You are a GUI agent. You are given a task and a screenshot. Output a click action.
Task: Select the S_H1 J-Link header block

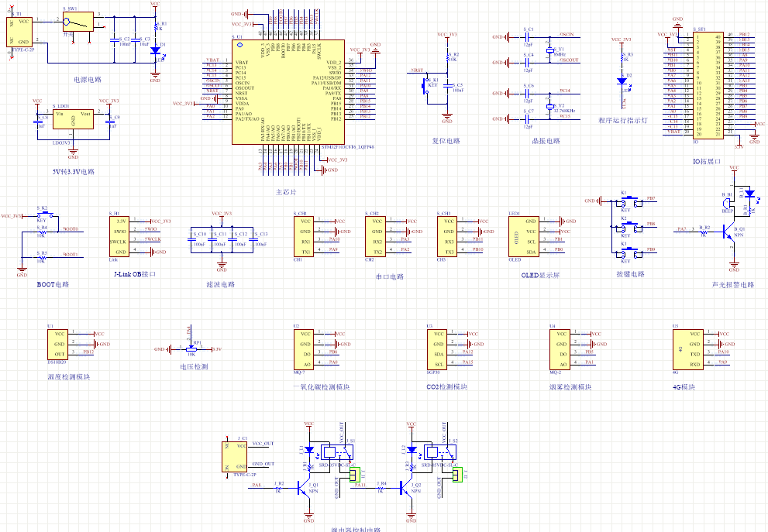pos(119,237)
